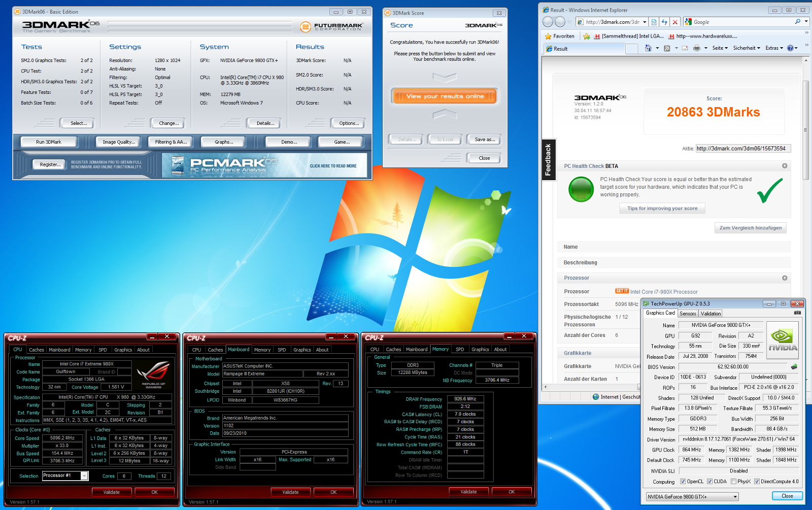
Task: Switch to the Validation tab in GPU-Z
Action: point(710,314)
